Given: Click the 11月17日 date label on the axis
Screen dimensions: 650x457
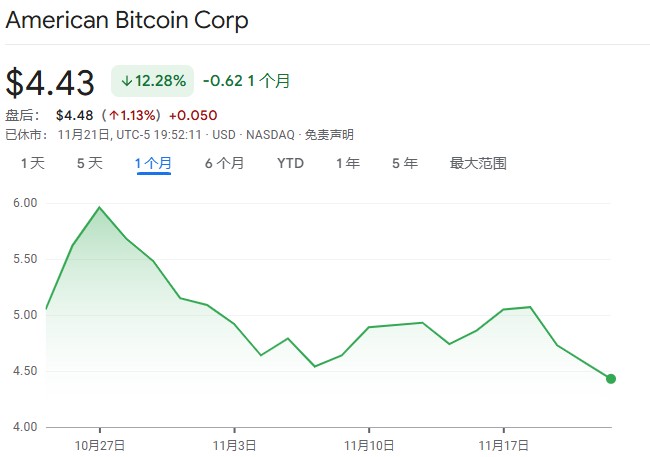Looking at the screenshot, I should (x=504, y=443).
